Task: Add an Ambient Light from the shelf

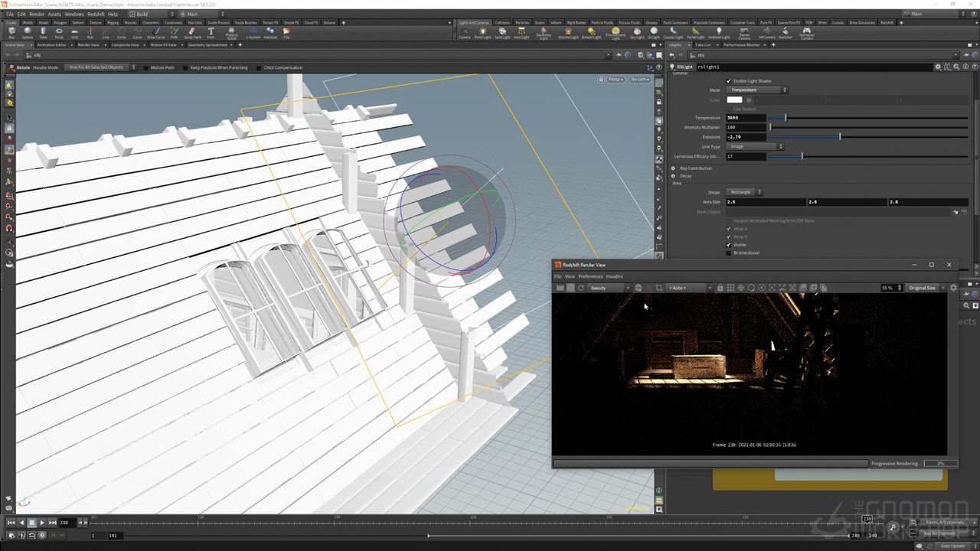Action: [719, 33]
